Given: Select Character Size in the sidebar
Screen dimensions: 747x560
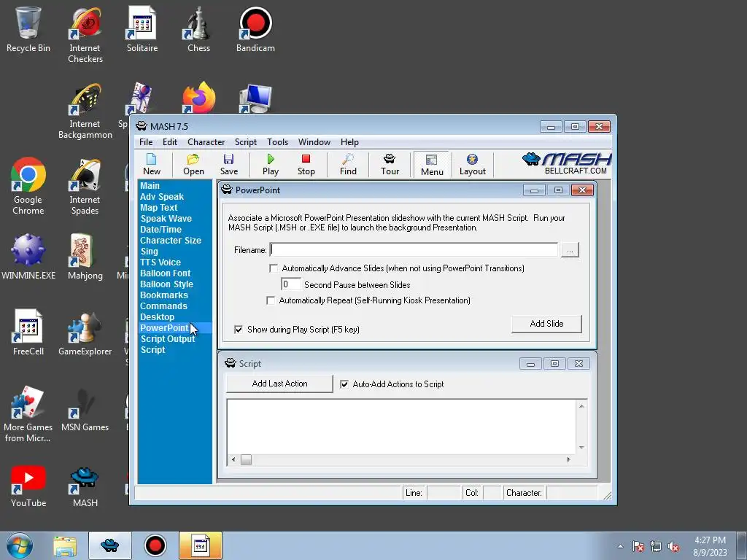Looking at the screenshot, I should (x=171, y=241).
